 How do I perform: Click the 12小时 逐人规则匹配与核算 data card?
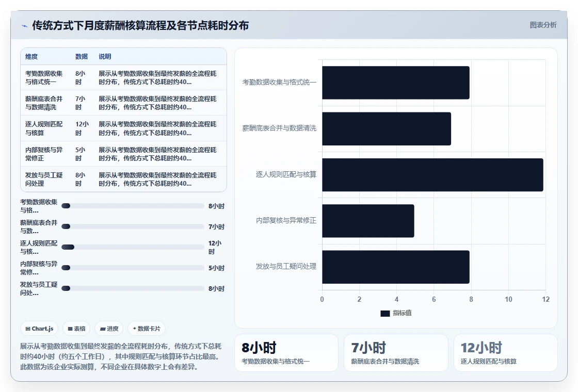(x=505, y=353)
